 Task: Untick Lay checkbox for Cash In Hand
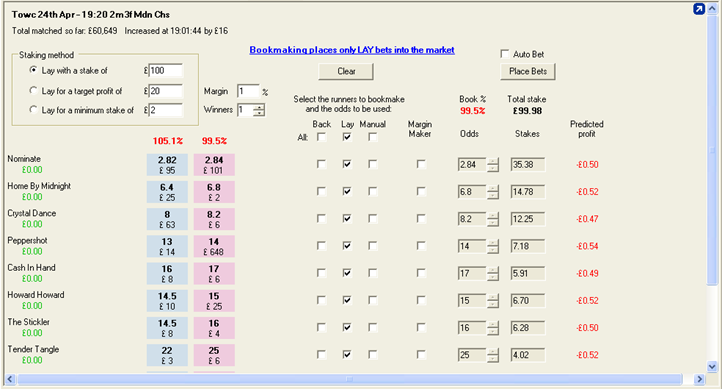(x=347, y=273)
